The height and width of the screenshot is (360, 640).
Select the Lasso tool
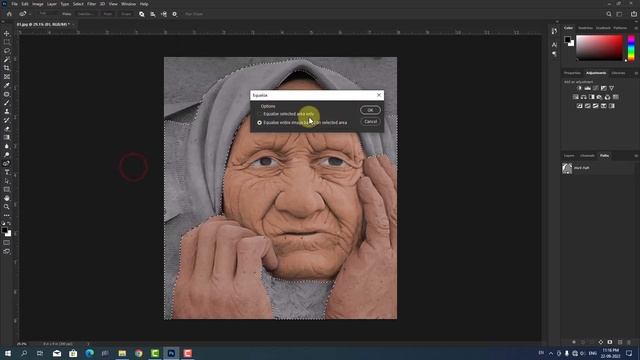[x=7, y=51]
